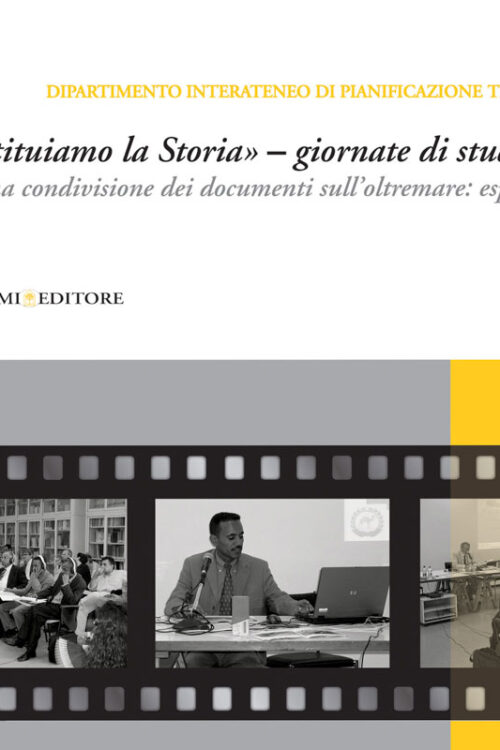Click the speaker's patterned tie
500x750 pixels.
coord(226,590)
